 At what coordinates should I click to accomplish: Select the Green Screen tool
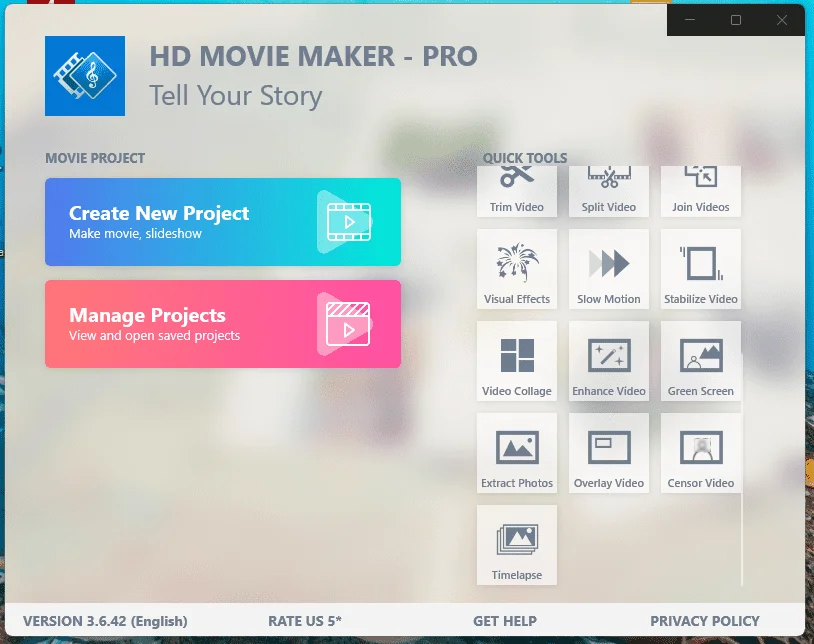pyautogui.click(x=700, y=361)
